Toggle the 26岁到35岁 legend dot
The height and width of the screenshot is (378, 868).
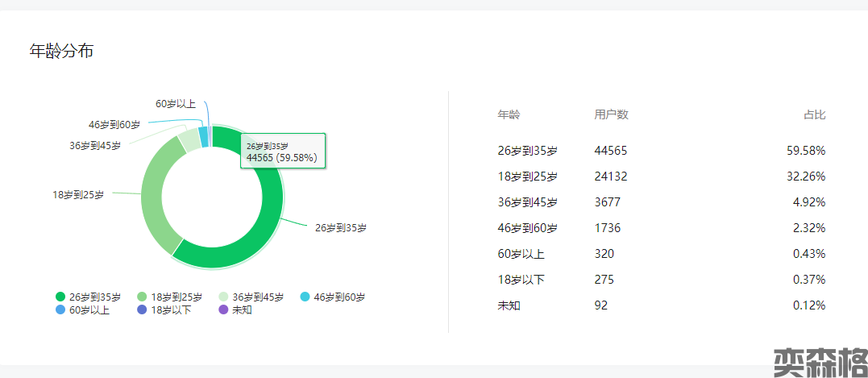pyautogui.click(x=60, y=297)
